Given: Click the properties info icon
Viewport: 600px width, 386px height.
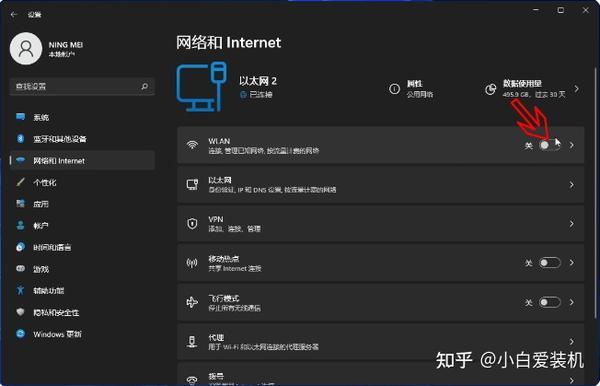Looking at the screenshot, I should [x=395, y=89].
